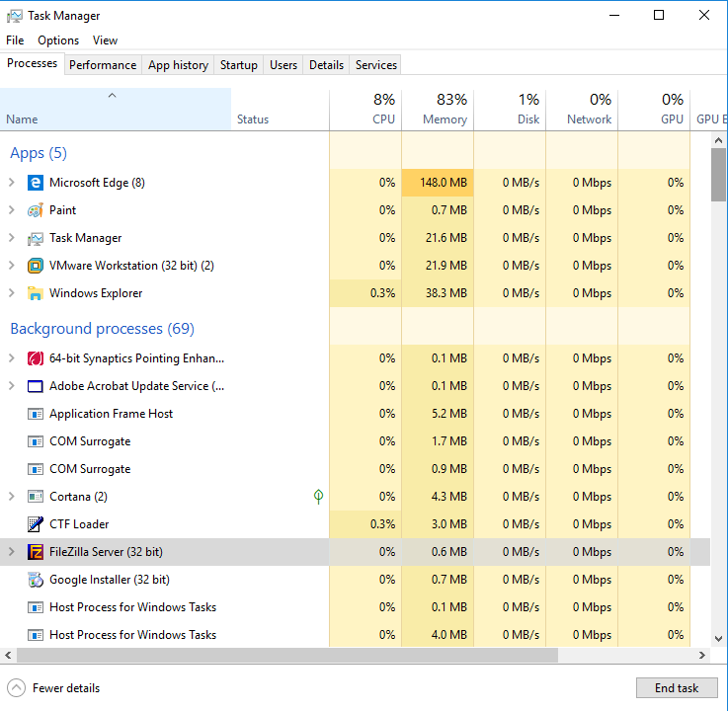Click the Adobe Acrobat Update Service icon
This screenshot has height=711, width=728.
pos(36,386)
